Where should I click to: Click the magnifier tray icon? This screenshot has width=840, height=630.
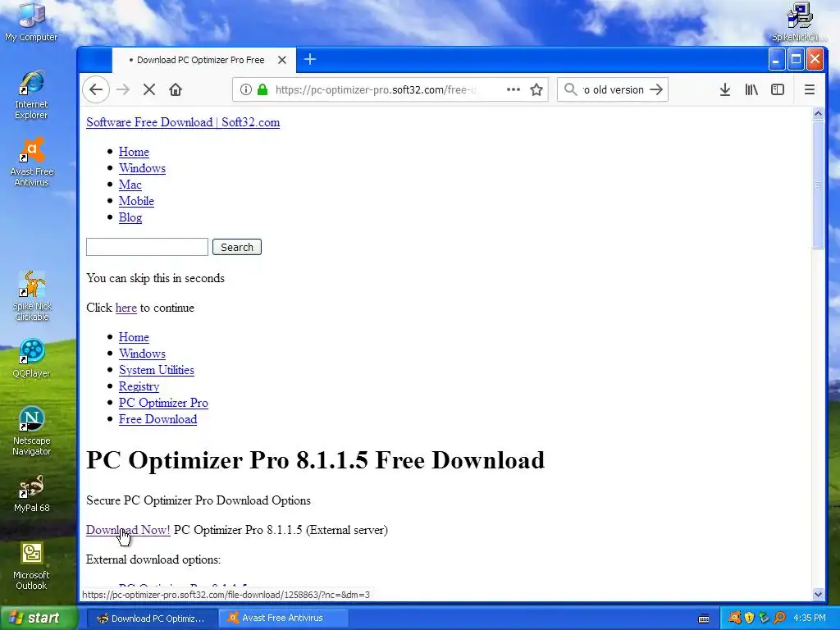pos(779,618)
